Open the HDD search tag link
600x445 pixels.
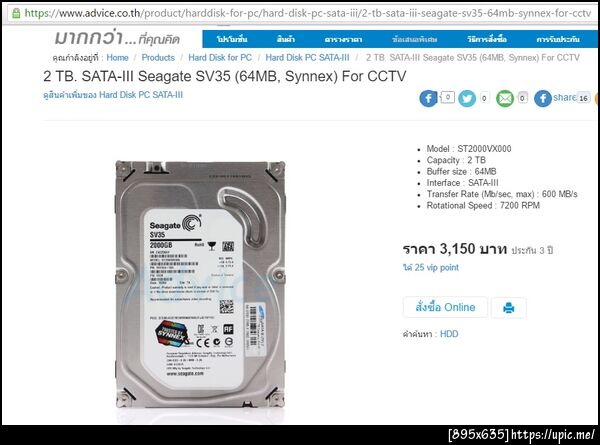pyautogui.click(x=449, y=334)
